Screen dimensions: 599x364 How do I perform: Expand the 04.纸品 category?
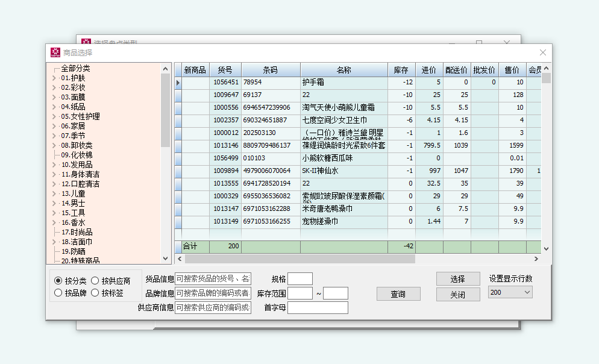pyautogui.click(x=54, y=107)
